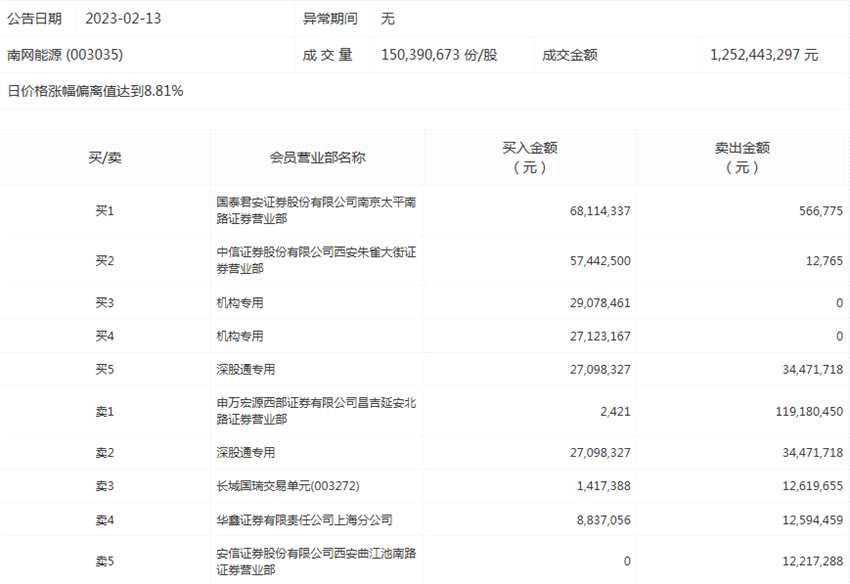This screenshot has height=584, width=850.
Task: Click 安信证券西安曲江池南路营业部 name
Action: 316,561
